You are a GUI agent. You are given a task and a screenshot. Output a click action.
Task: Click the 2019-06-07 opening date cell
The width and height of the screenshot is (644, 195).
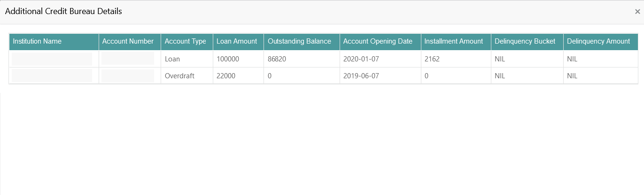[361, 76]
